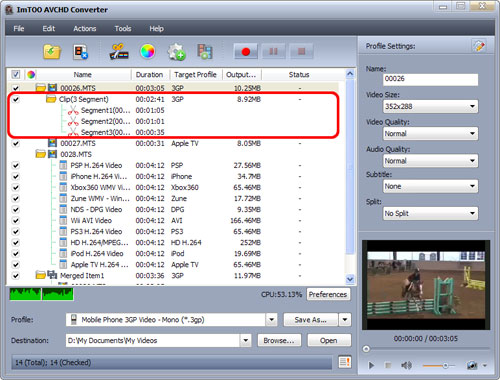Click the Browse... button
This screenshot has width=500, height=380.
tap(279, 340)
